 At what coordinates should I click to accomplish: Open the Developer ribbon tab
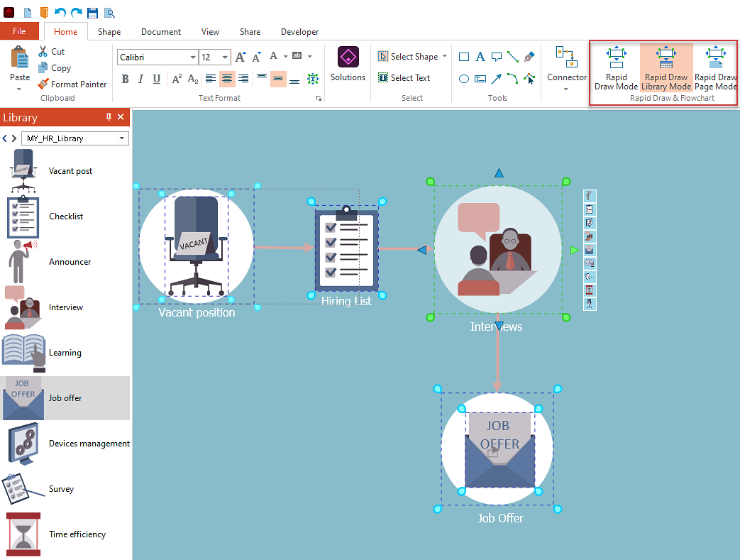(x=299, y=31)
